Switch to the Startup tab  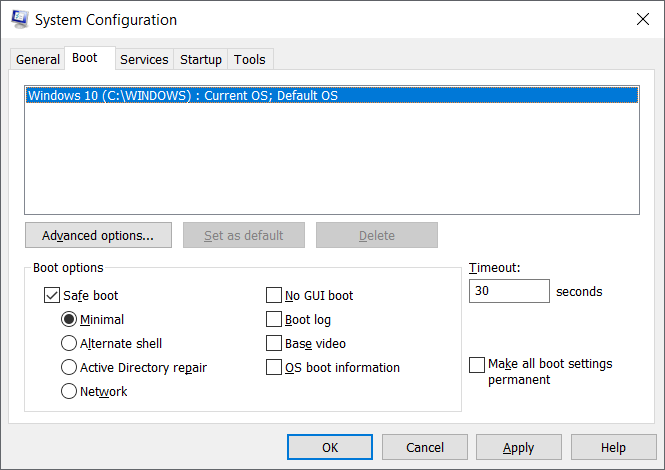pos(201,60)
